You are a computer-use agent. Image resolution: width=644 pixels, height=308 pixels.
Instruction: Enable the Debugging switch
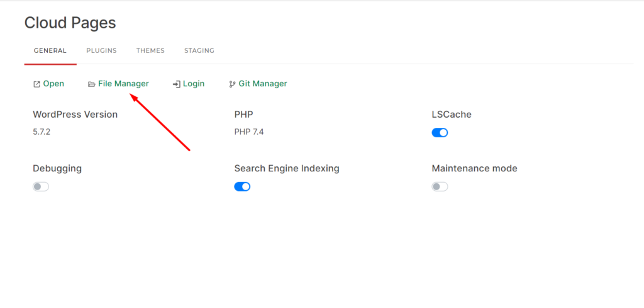pyautogui.click(x=41, y=186)
